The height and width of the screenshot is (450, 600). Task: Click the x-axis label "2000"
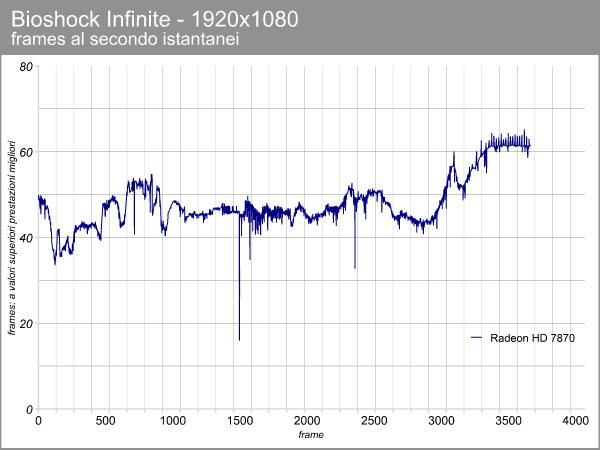pos(307,421)
